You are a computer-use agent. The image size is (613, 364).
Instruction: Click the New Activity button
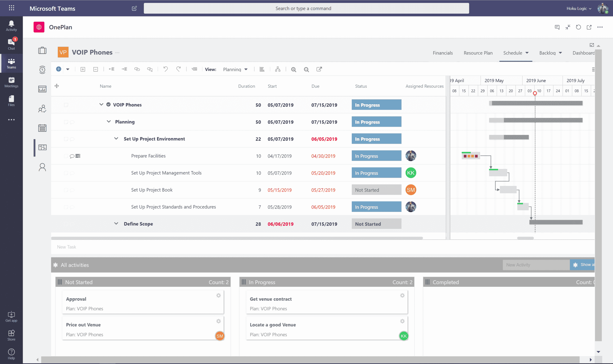[536, 265]
